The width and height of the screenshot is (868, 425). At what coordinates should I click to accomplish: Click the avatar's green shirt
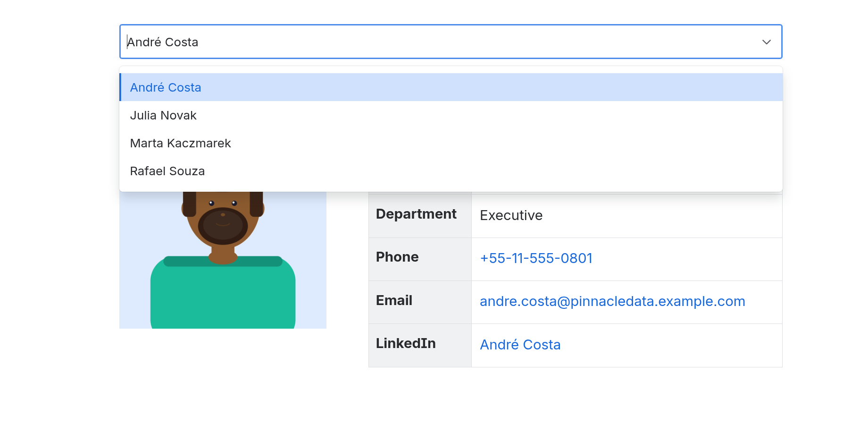point(223,297)
